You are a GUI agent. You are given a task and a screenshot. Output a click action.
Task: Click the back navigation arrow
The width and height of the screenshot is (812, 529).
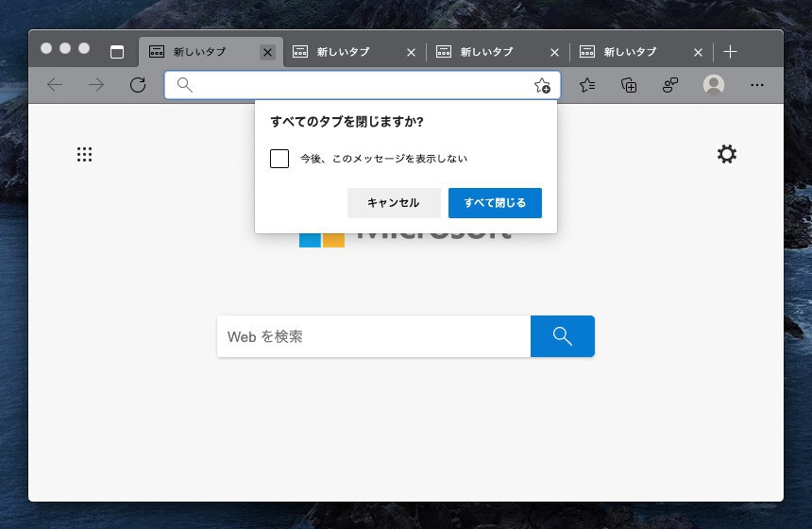[55, 85]
